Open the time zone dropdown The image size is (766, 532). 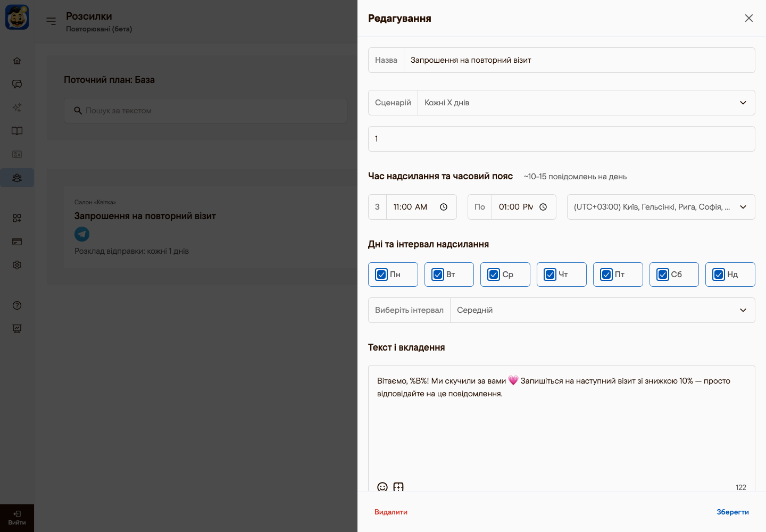coord(661,207)
